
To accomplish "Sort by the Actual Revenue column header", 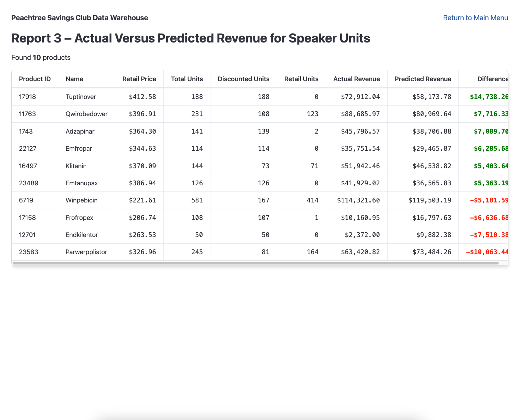I will (x=356, y=79).
